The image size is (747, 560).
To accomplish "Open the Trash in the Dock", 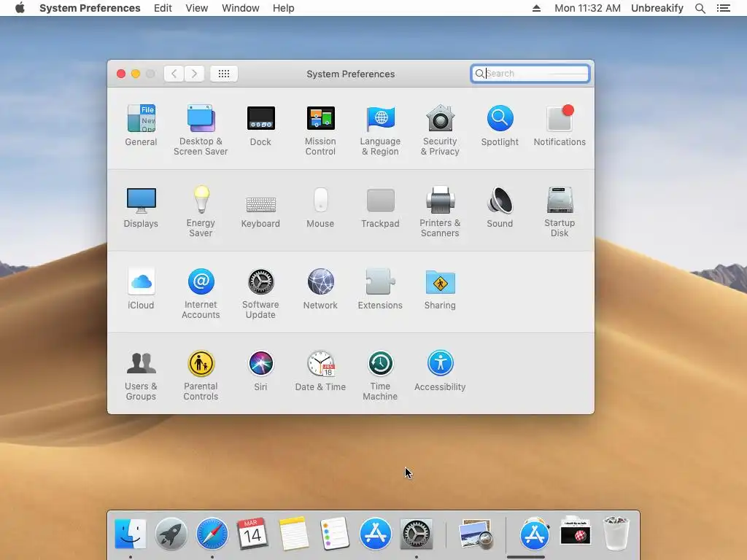I will coord(616,533).
